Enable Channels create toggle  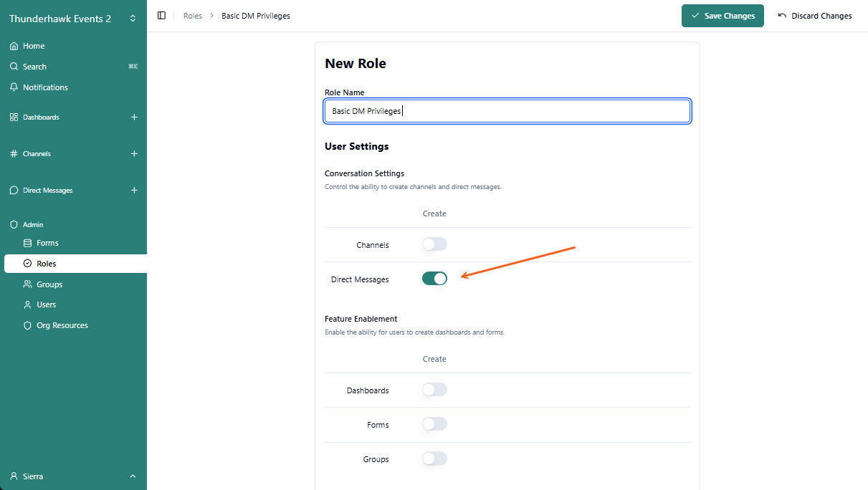click(434, 244)
